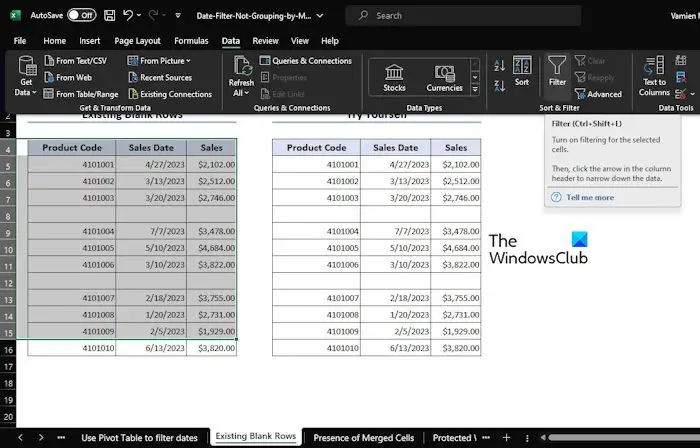Image resolution: width=700 pixels, height=448 pixels.
Task: Open Queries & Connections pane
Action: [306, 61]
